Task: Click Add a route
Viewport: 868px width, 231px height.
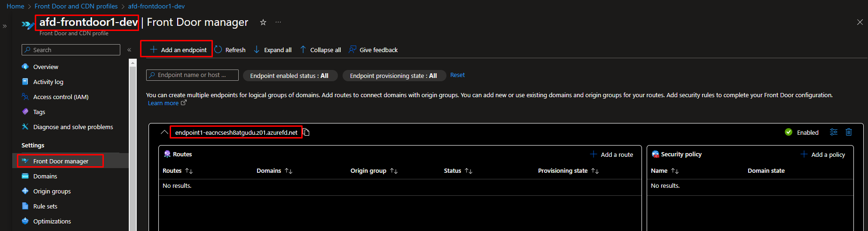Action: (x=611, y=154)
